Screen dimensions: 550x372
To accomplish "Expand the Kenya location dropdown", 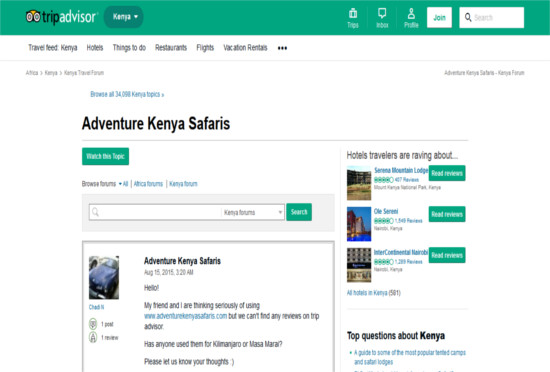I will [123, 17].
